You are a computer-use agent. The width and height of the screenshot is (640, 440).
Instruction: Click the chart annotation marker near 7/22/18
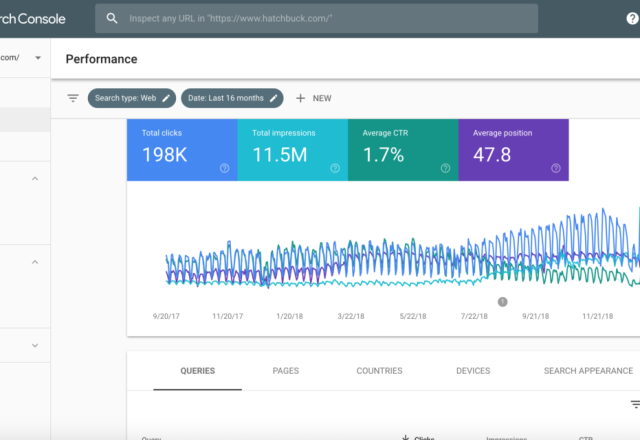click(502, 302)
